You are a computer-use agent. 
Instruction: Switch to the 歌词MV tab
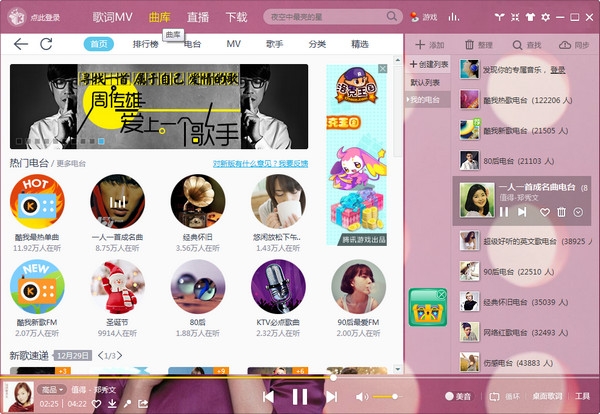pyautogui.click(x=113, y=17)
